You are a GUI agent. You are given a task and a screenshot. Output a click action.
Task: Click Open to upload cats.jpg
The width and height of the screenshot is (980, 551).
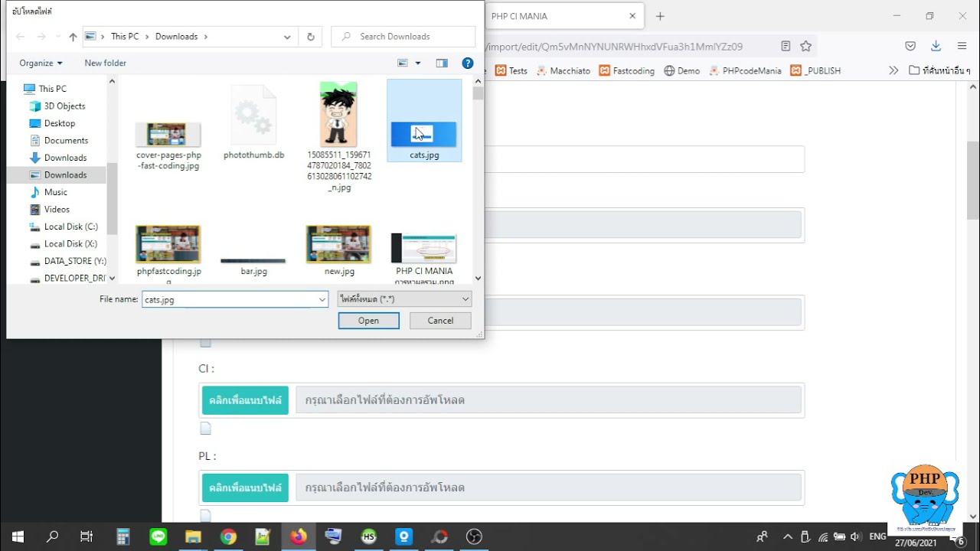tap(368, 321)
